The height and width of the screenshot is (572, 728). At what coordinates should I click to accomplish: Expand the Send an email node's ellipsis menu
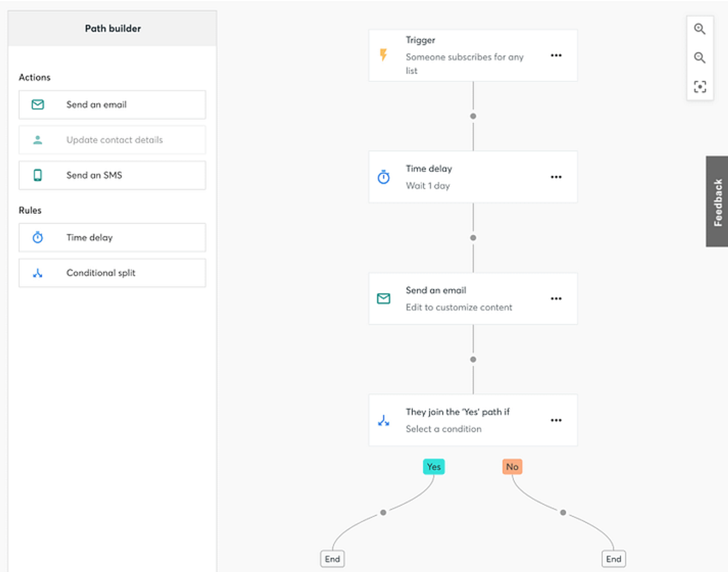(x=556, y=299)
